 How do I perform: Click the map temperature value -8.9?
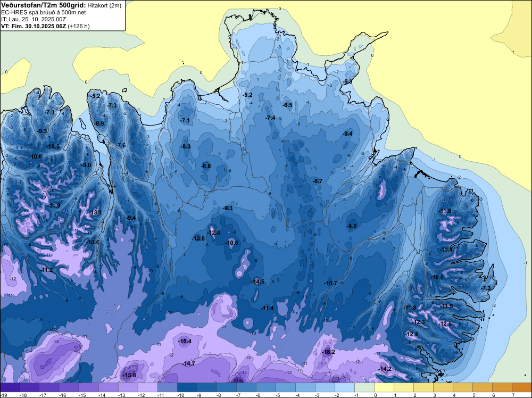coord(99,123)
